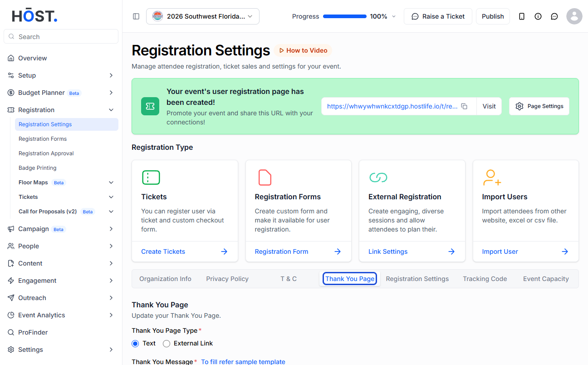This screenshot has width=588, height=365.
Task: Click the Outreach paper plane icon
Action: click(11, 298)
